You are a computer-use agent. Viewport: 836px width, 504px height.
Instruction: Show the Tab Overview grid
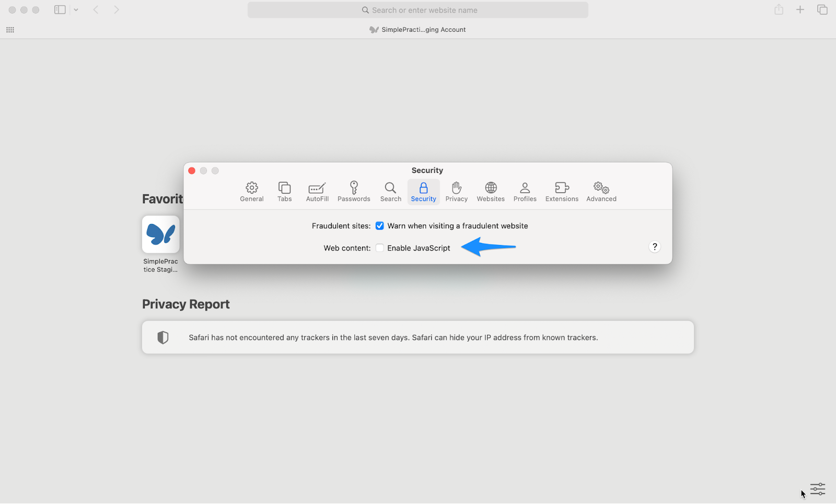(x=821, y=9)
